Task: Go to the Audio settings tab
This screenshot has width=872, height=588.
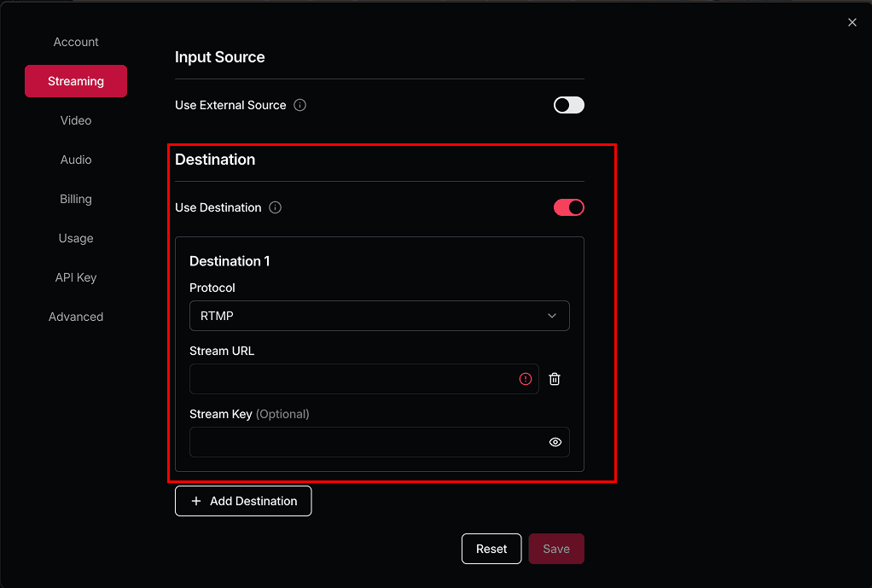Action: [x=76, y=160]
